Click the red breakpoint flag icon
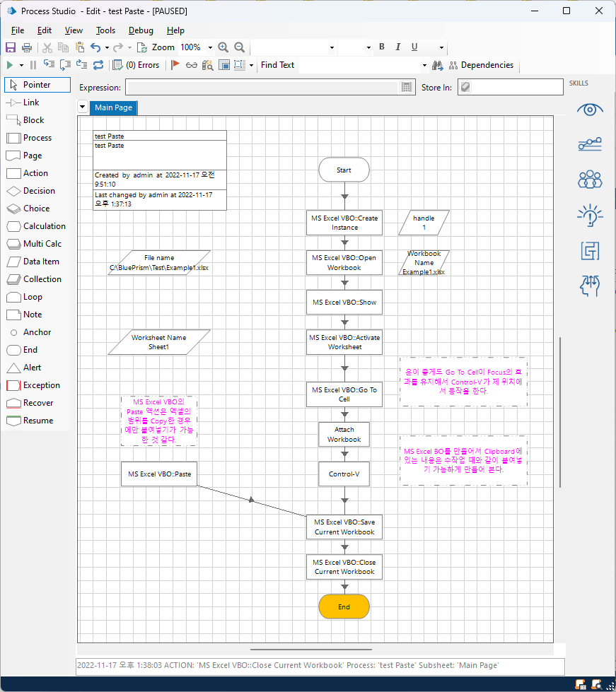The width and height of the screenshot is (616, 692). [x=175, y=65]
